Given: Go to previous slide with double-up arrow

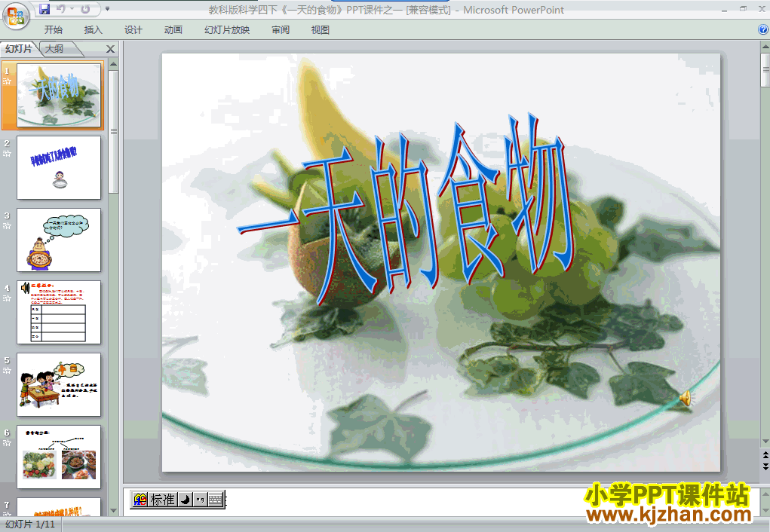Looking at the screenshot, I should point(765,456).
